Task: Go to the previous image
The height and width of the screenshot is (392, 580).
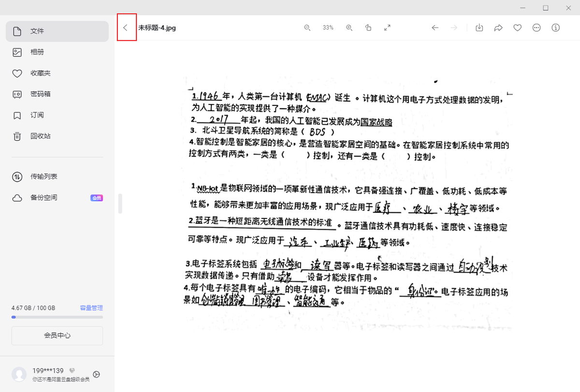Action: click(x=435, y=28)
